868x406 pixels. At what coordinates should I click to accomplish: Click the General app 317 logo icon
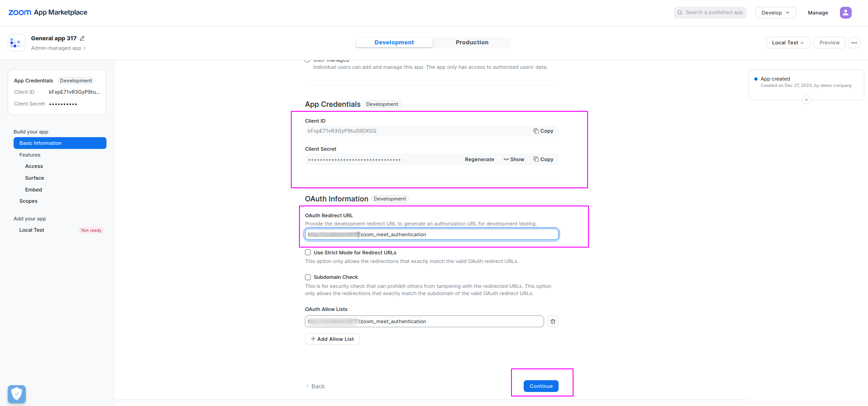(x=16, y=43)
